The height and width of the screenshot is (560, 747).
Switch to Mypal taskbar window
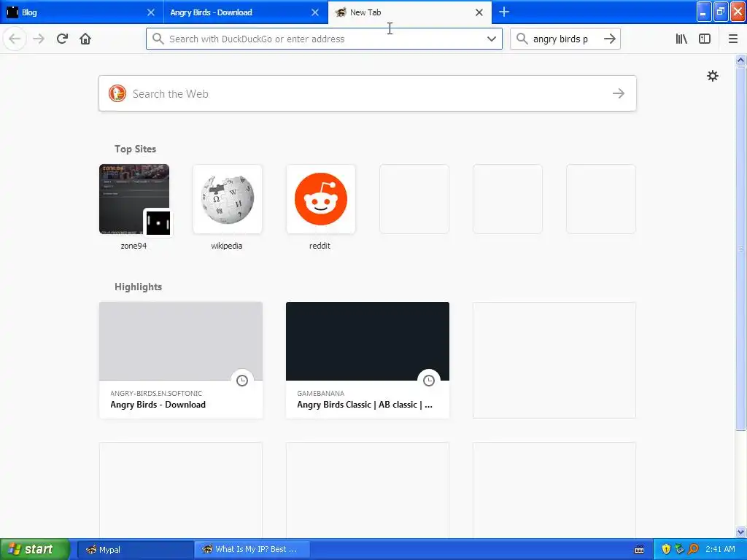(x=135, y=549)
